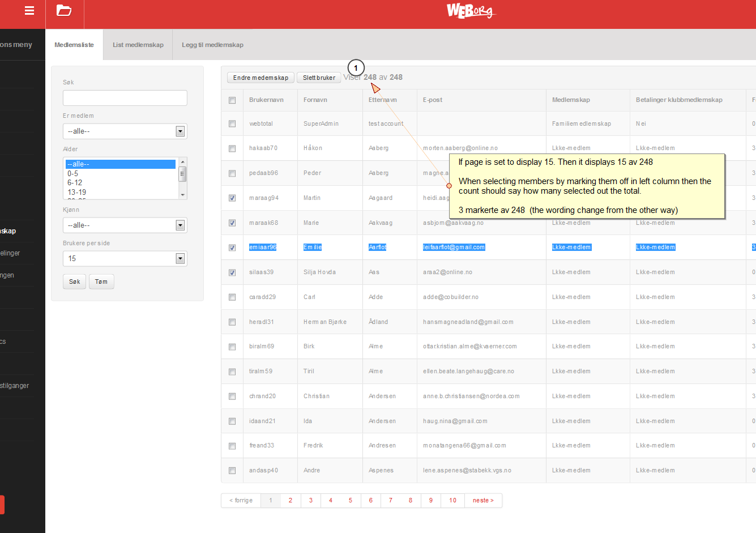Screen dimensions: 756x533
Task: Mark the checkbox for heradl31
Action: click(232, 322)
